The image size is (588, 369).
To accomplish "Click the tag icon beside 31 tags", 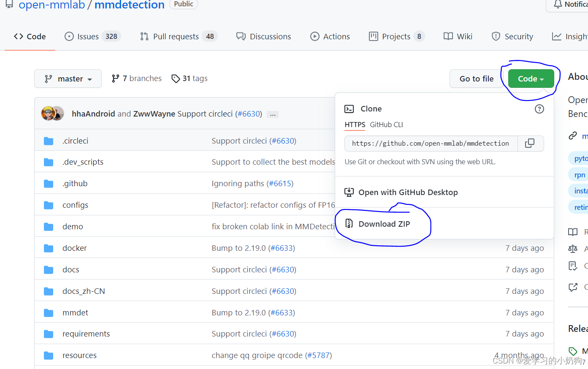I will click(176, 79).
